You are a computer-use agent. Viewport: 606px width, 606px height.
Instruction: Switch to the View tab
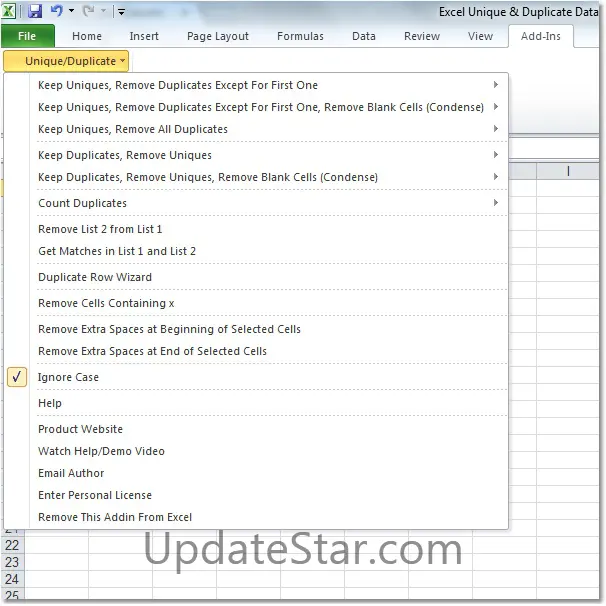click(480, 36)
